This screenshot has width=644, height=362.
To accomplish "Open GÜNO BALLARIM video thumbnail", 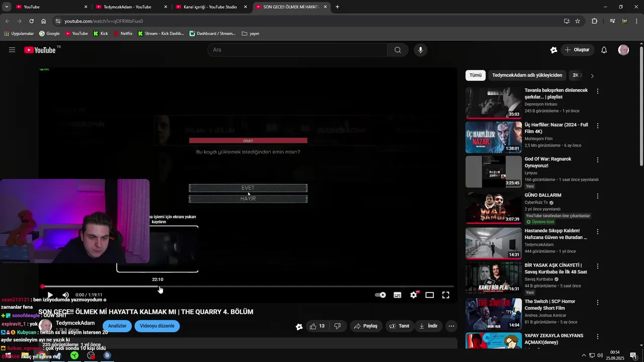I will tap(494, 208).
